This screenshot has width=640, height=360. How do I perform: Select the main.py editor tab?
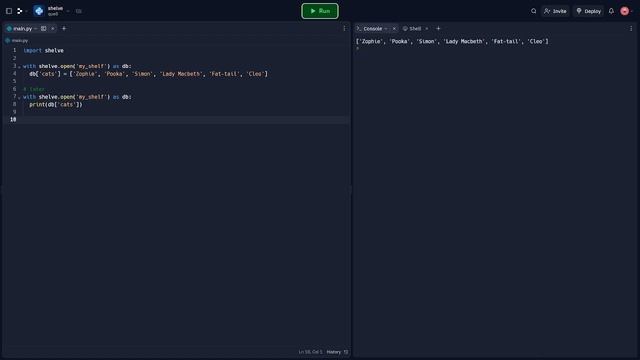point(22,29)
